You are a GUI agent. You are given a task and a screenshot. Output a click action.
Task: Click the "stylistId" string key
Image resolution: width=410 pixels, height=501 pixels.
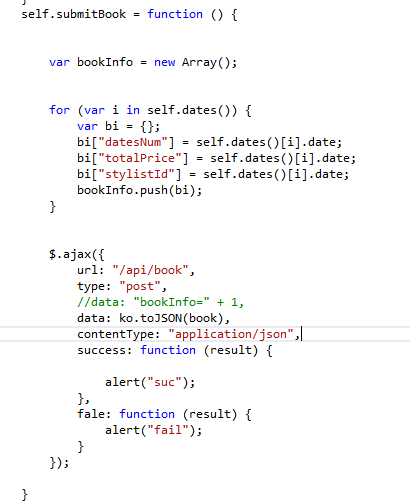136,174
